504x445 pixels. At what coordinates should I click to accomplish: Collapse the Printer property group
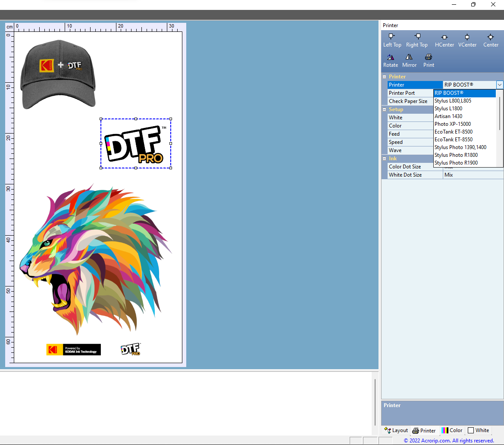pyautogui.click(x=384, y=77)
